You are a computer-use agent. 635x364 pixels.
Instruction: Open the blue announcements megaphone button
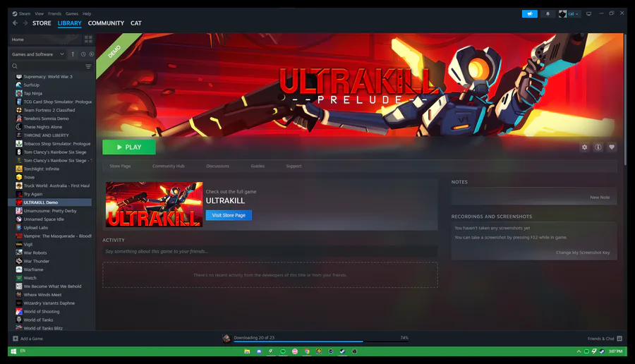[x=529, y=14]
